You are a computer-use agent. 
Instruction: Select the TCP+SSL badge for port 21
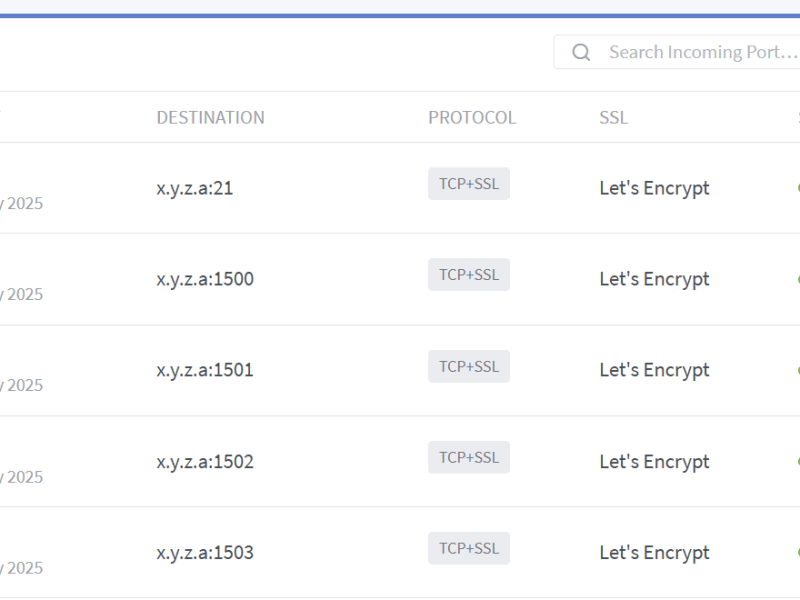pyautogui.click(x=468, y=183)
